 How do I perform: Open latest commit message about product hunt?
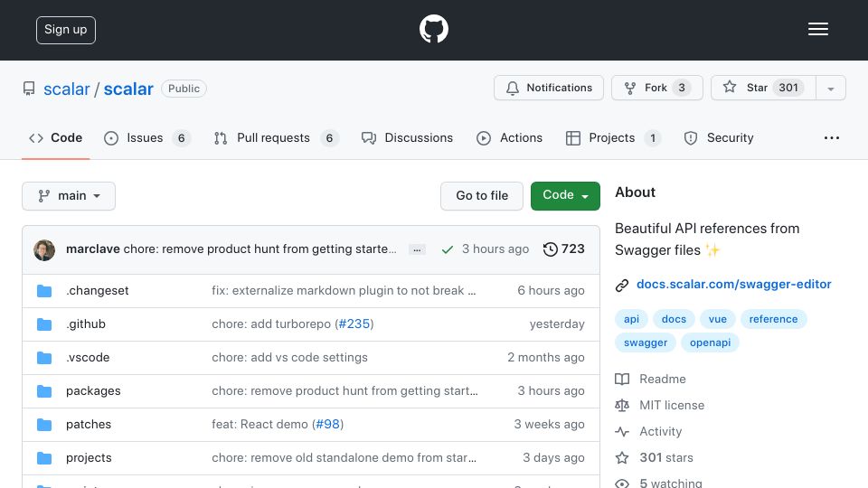tap(260, 249)
